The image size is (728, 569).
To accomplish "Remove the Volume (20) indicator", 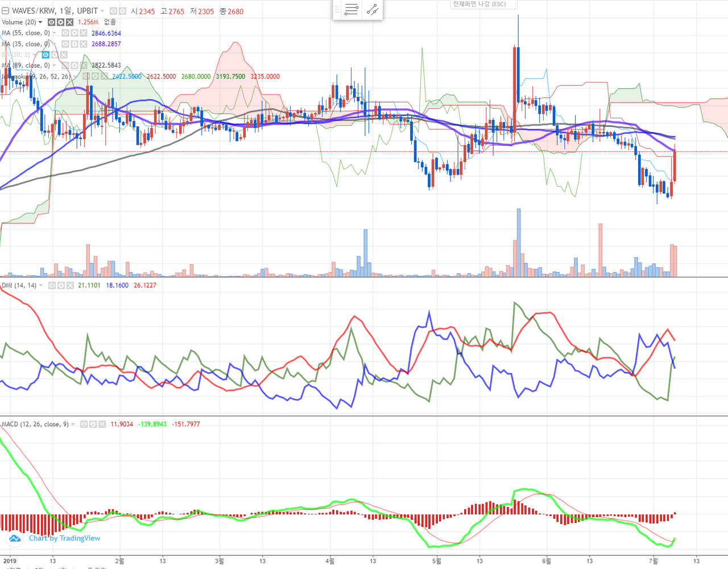I will pos(69,22).
